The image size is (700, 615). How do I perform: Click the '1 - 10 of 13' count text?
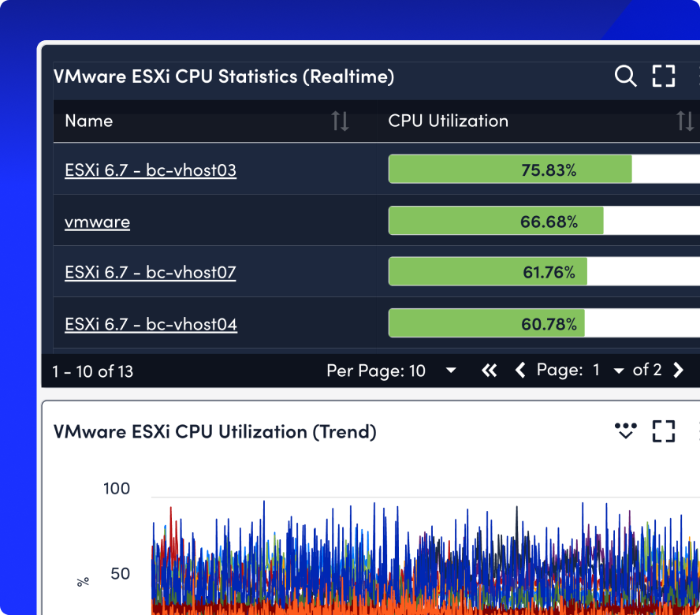pos(93,371)
